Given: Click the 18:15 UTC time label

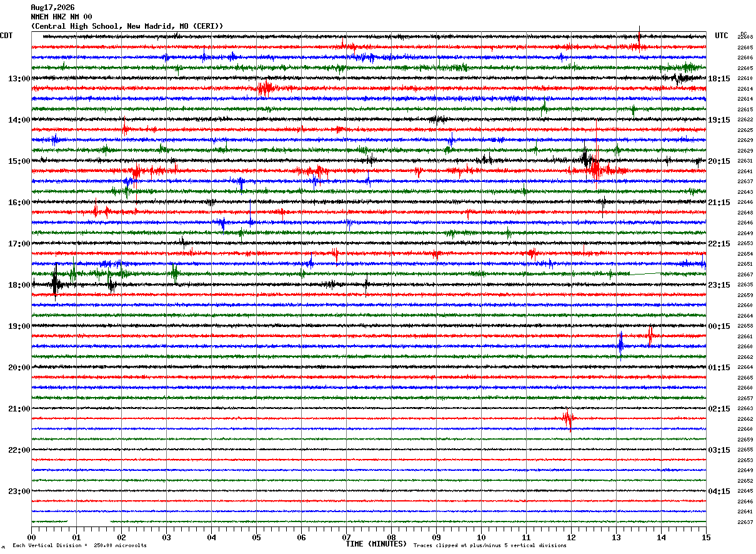Looking at the screenshot, I should [x=719, y=79].
